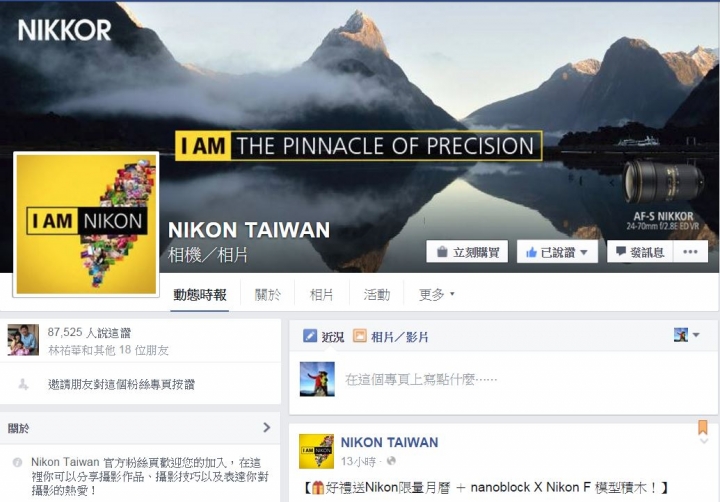
Task: Expand the 關於 section chevron arrow
Action: click(267, 428)
